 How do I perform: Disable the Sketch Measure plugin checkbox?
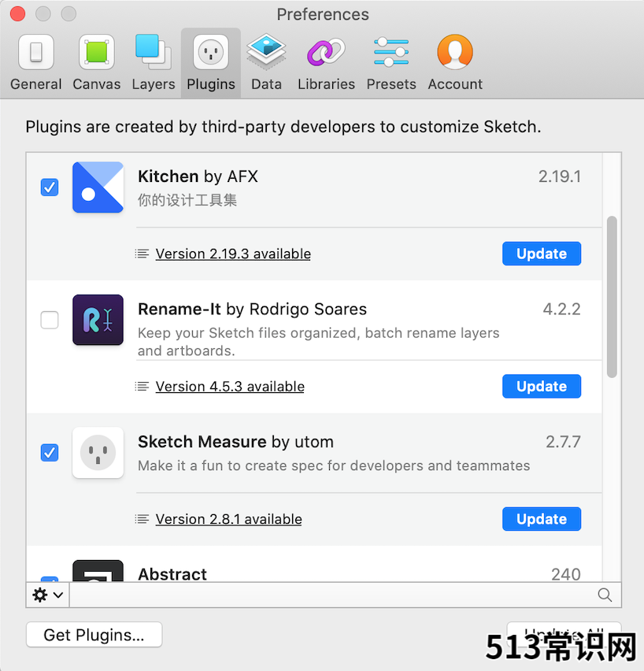[x=50, y=453]
